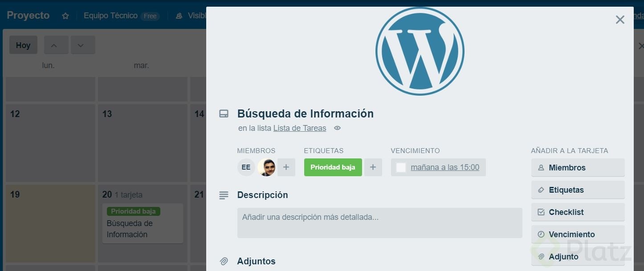Add a label with the plus next to Prioridad baja
The height and width of the screenshot is (271, 644).
[x=373, y=167]
